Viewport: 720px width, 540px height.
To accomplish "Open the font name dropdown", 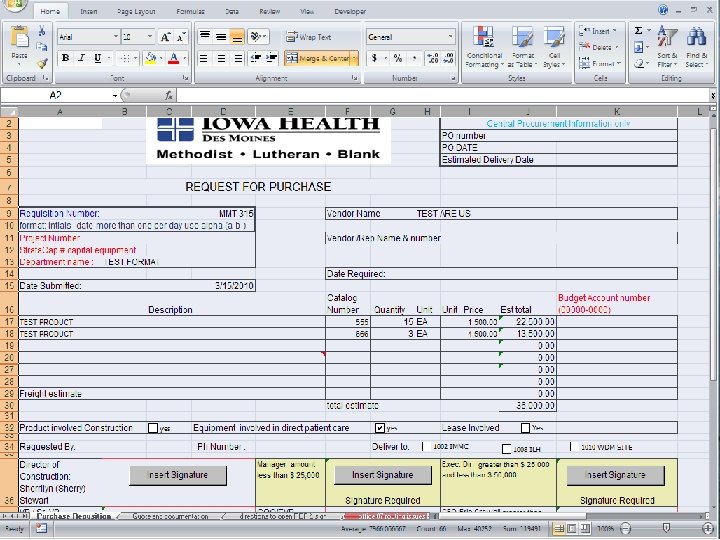I will pos(116,37).
